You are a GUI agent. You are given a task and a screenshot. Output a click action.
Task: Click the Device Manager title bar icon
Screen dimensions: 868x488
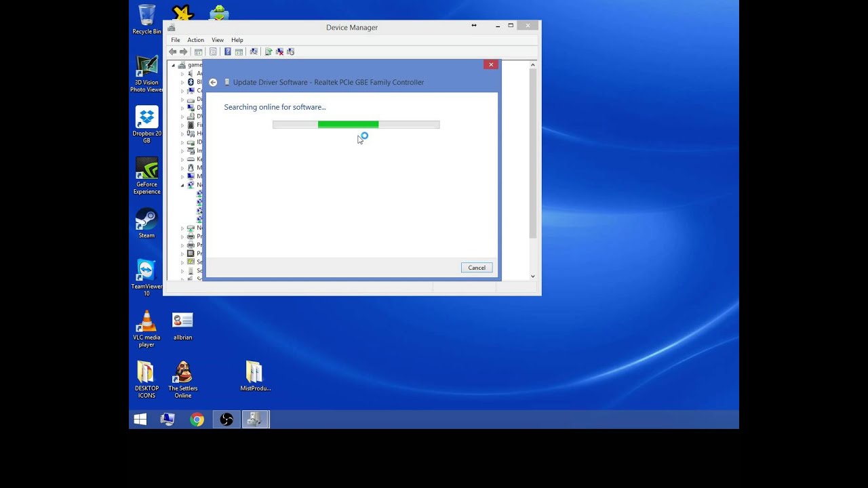[172, 28]
